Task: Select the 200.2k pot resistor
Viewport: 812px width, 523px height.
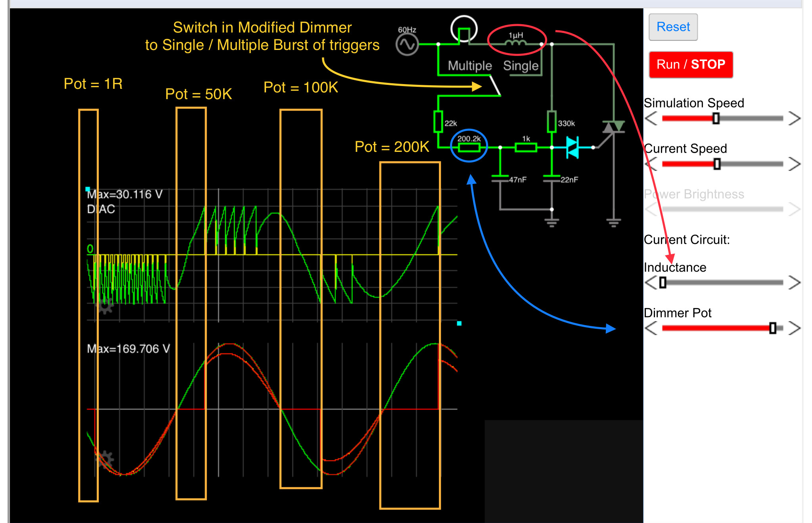Action: 469,148
